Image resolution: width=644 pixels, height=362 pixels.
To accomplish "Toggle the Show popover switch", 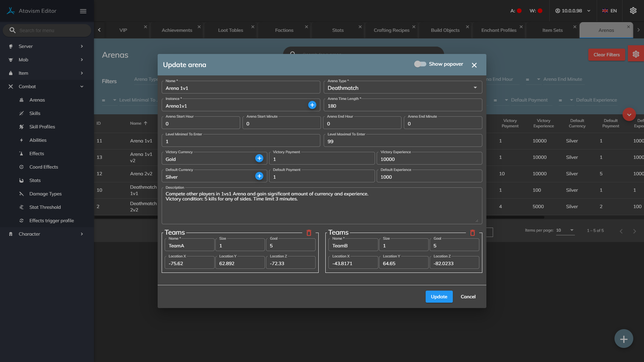I will (x=420, y=64).
